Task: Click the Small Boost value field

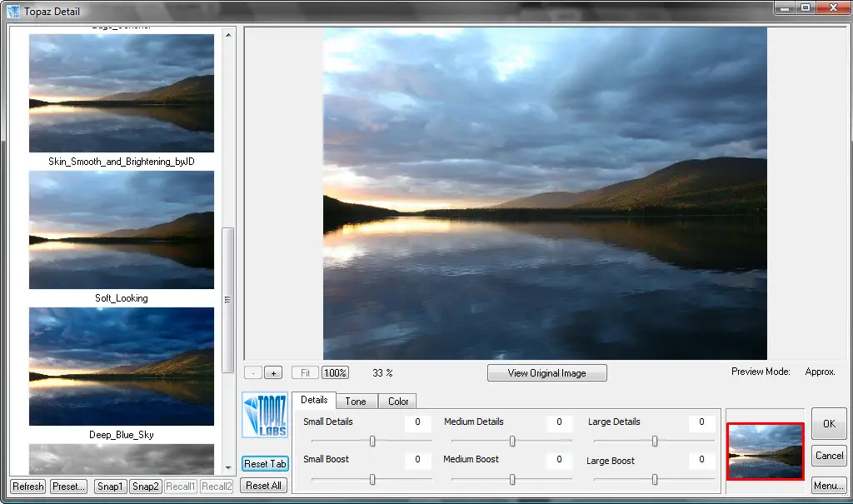Action: [418, 459]
